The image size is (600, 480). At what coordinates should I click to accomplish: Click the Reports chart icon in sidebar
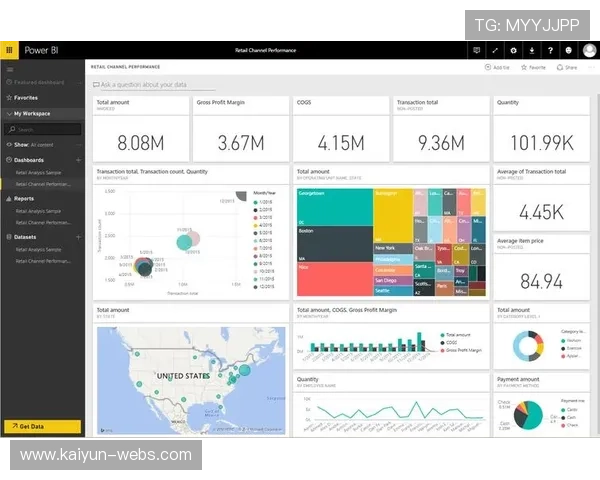[x=9, y=199]
